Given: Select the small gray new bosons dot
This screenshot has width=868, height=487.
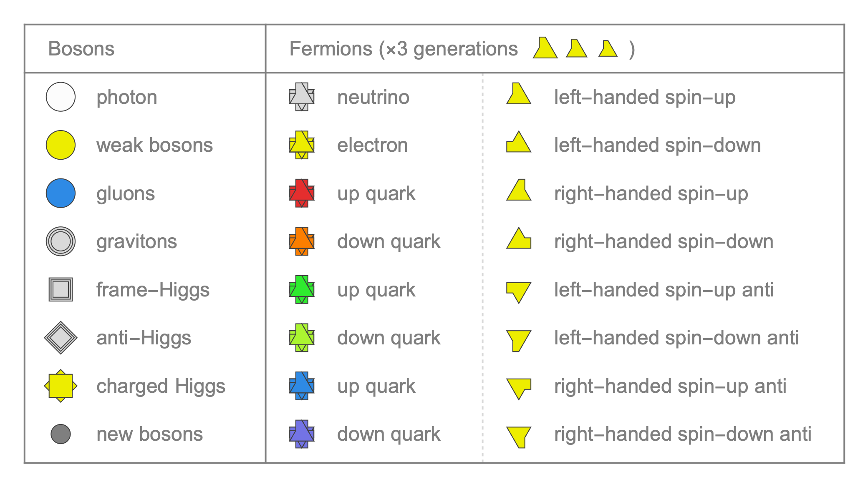Looking at the screenshot, I should pos(61,434).
